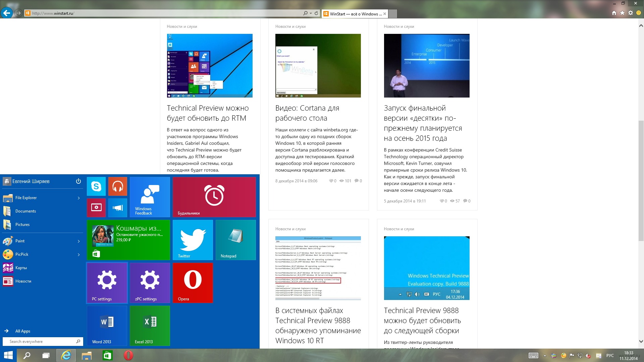
Task: Expand Paint jump list arrow
Action: 79,241
